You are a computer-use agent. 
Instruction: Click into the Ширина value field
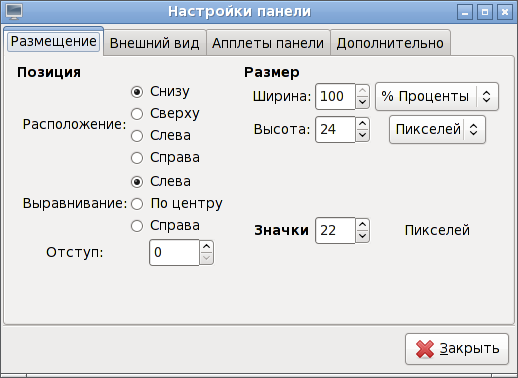click(335, 97)
